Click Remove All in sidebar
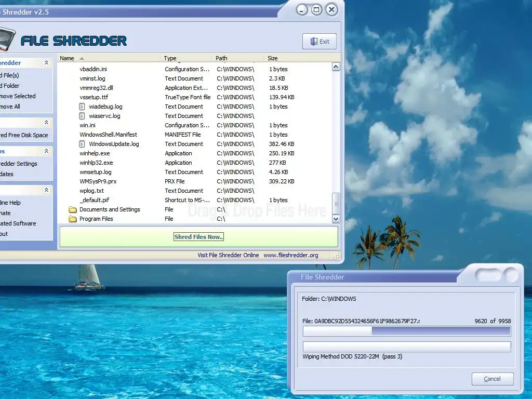The width and height of the screenshot is (532, 399). [x=10, y=107]
